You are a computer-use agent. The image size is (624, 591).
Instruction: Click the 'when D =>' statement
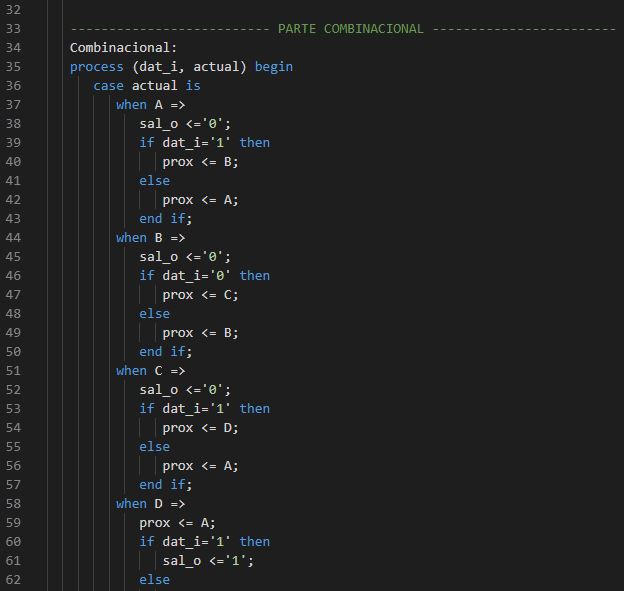tap(150, 504)
